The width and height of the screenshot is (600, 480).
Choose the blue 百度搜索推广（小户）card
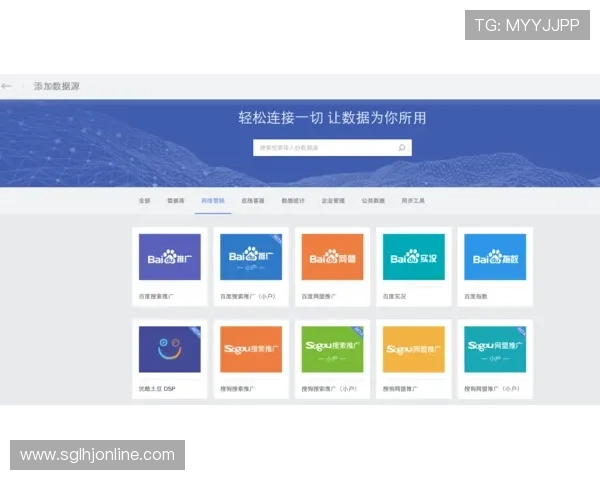251,267
